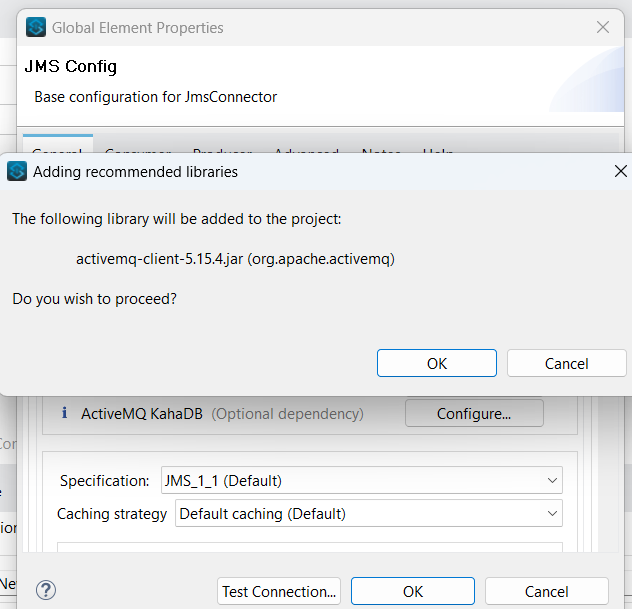Viewport: 632px width, 609px height.
Task: Click the help question mark icon
Action: pyautogui.click(x=45, y=590)
